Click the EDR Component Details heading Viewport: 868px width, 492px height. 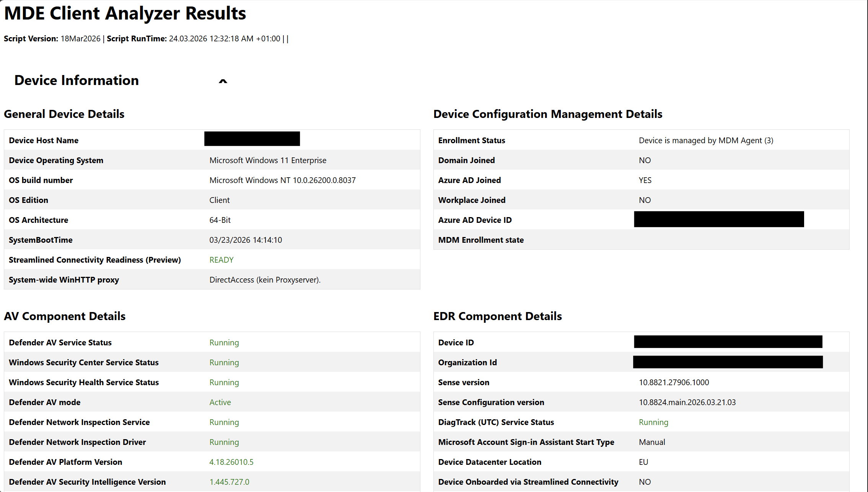click(497, 316)
